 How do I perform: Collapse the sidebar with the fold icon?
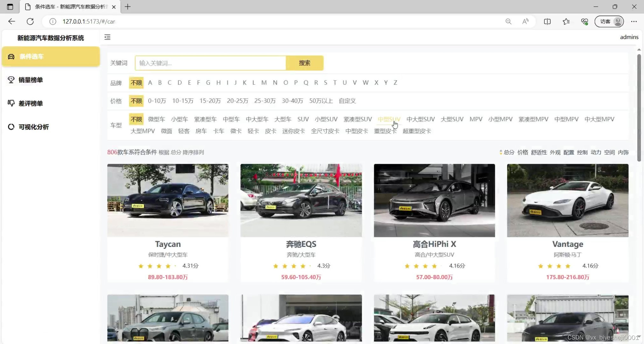click(108, 37)
